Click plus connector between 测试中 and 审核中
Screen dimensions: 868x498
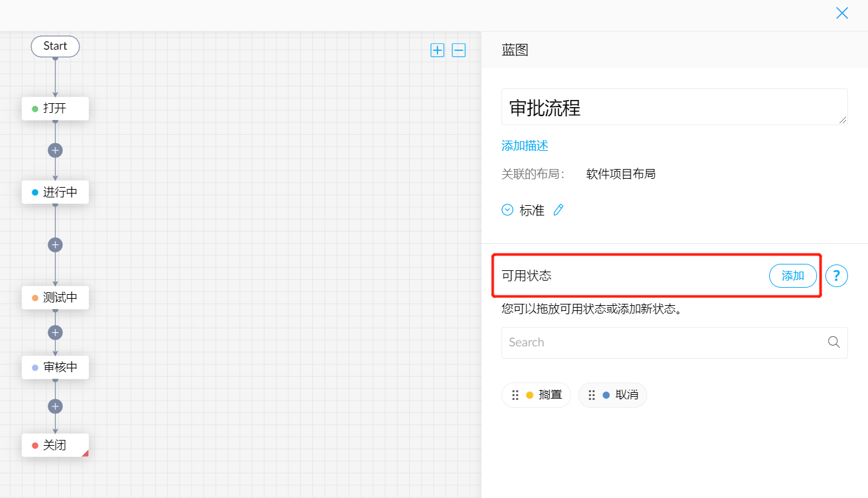(56, 333)
